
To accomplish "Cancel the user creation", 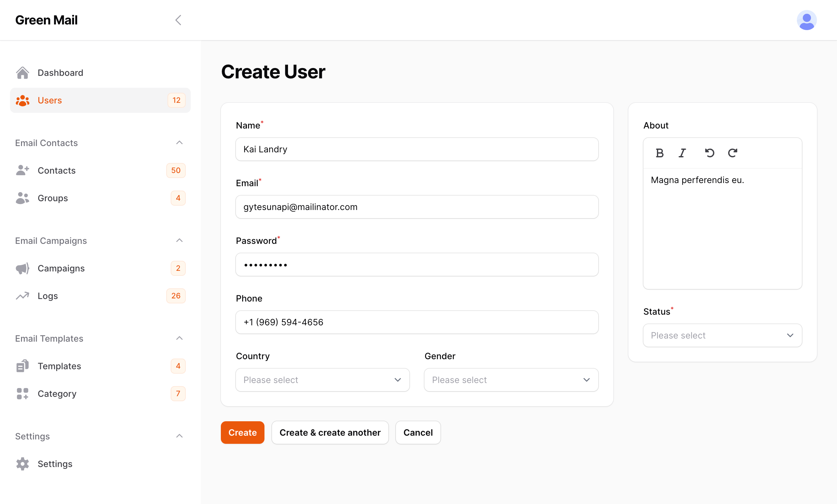I will pyautogui.click(x=418, y=433).
